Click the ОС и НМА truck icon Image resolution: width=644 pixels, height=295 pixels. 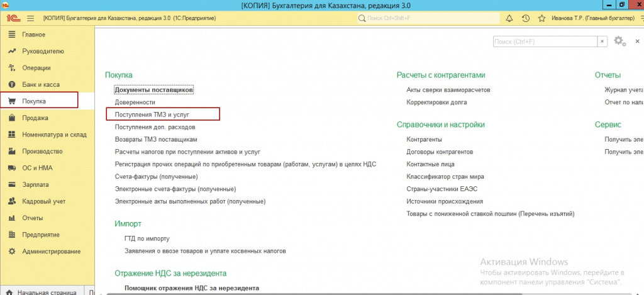coord(12,168)
